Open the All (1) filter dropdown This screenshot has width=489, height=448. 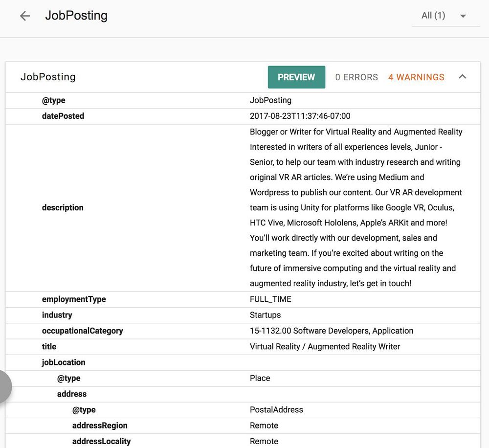coord(445,16)
